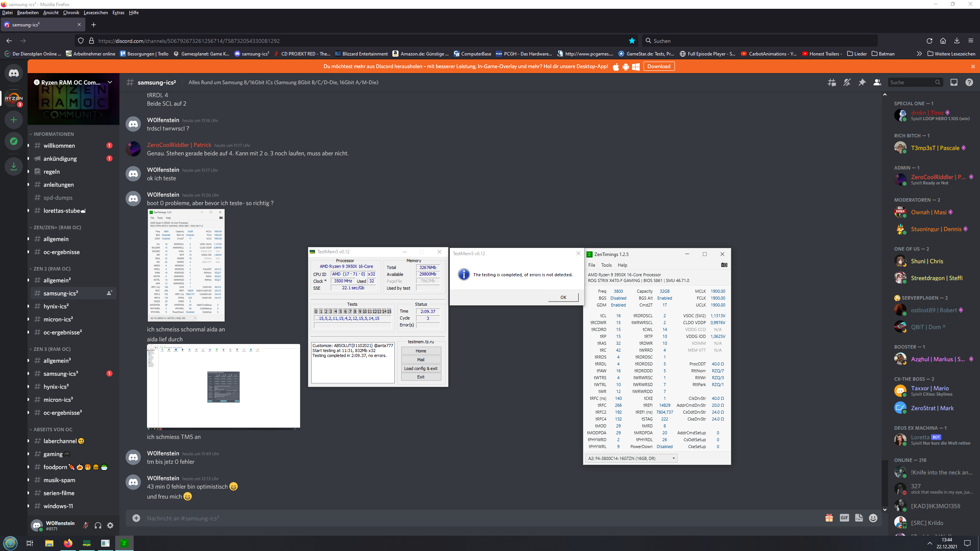Click Load config & exit button
The height and width of the screenshot is (551, 980).
421,368
